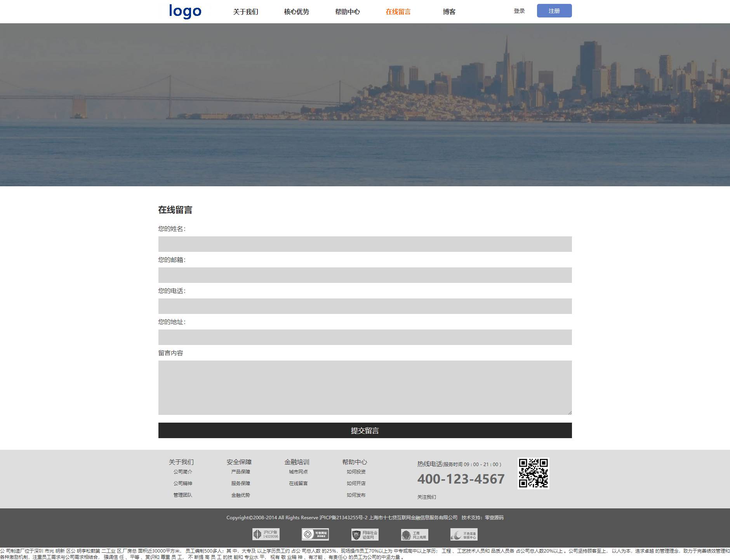Focus the 您的姓名 name input field
Screen dimensions: 730x560
[365, 244]
